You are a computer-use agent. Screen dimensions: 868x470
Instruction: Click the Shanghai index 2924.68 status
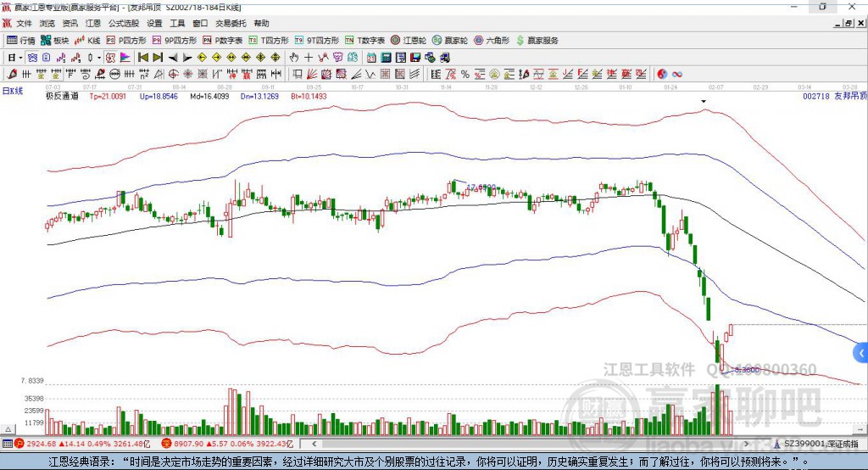point(82,444)
